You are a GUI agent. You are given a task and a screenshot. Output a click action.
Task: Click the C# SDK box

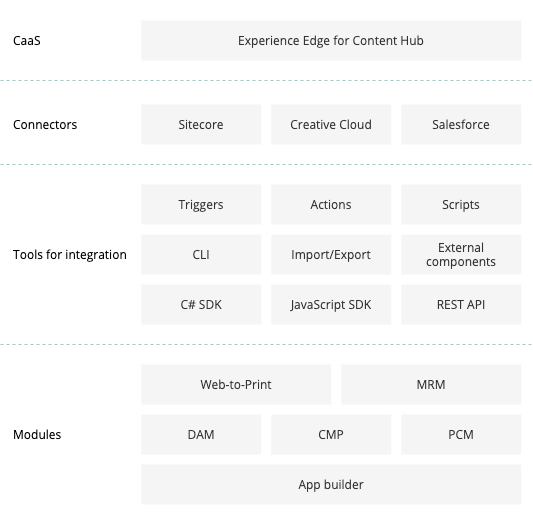click(201, 304)
